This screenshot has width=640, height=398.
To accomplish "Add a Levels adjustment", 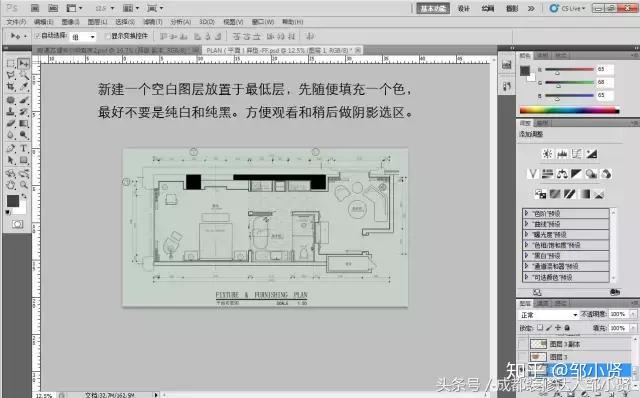I will point(562,154).
